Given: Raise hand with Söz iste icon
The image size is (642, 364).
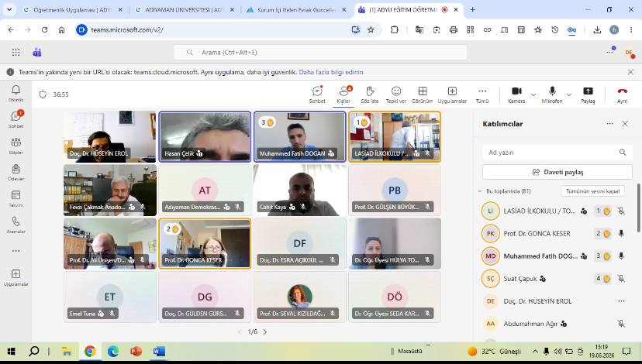Looking at the screenshot, I should pyautogui.click(x=370, y=94).
